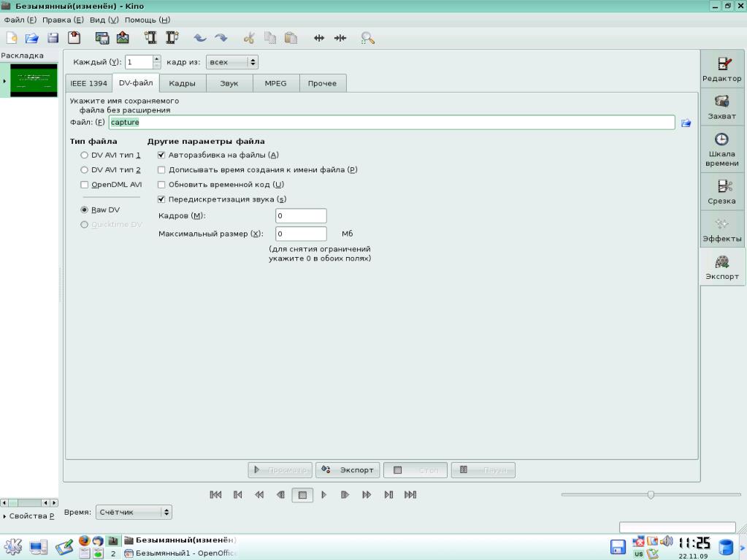The height and width of the screenshot is (560, 747).
Task: Switch to the MPEG tab
Action: tap(275, 83)
